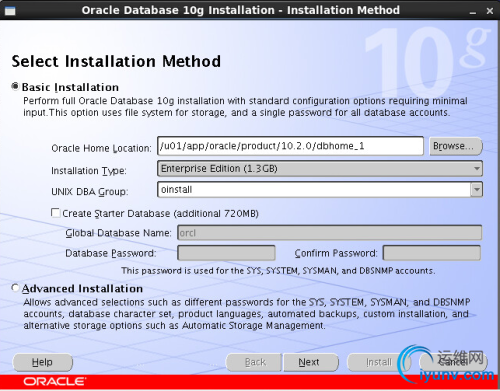This screenshot has width=500, height=391.
Task: Click the Oracle logo in the red footer
Action: tap(55, 382)
